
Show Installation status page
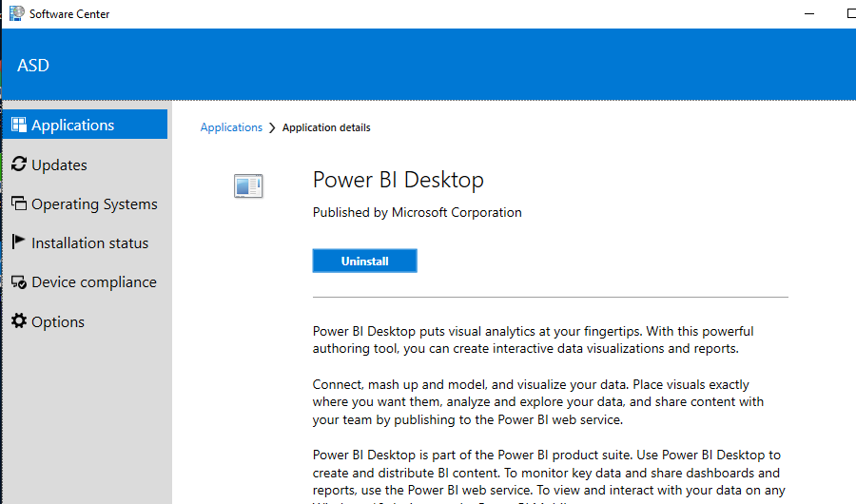pos(86,242)
